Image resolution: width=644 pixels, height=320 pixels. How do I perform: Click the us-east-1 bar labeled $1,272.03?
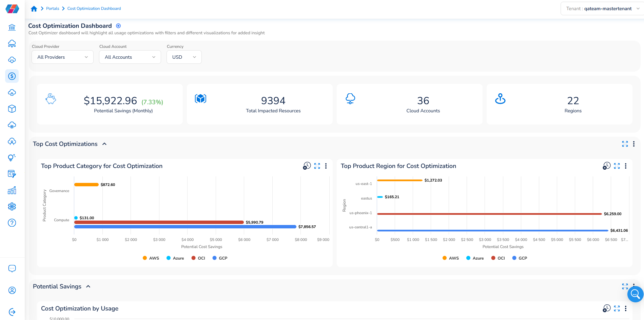pos(400,180)
